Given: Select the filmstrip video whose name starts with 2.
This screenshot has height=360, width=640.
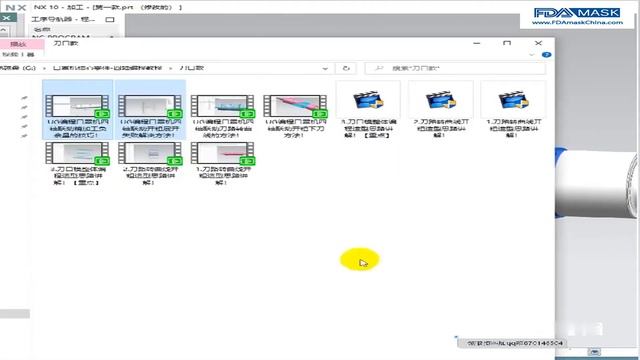Looking at the screenshot, I should point(150,153).
